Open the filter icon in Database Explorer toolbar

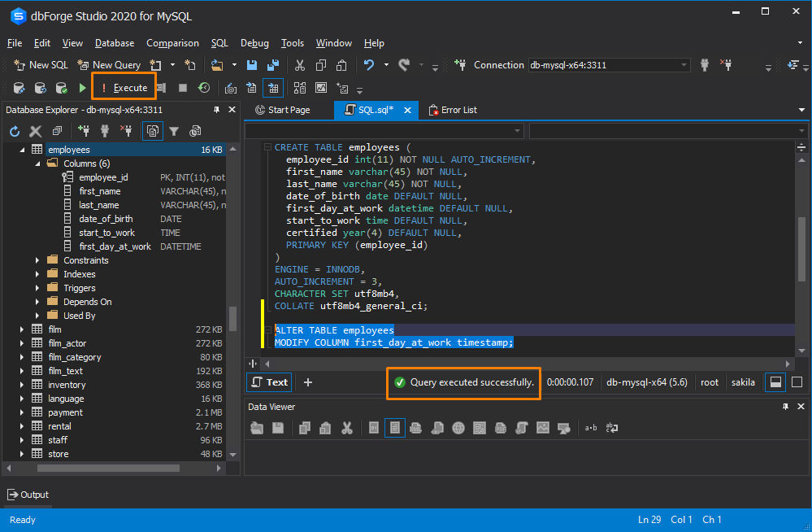(x=173, y=130)
